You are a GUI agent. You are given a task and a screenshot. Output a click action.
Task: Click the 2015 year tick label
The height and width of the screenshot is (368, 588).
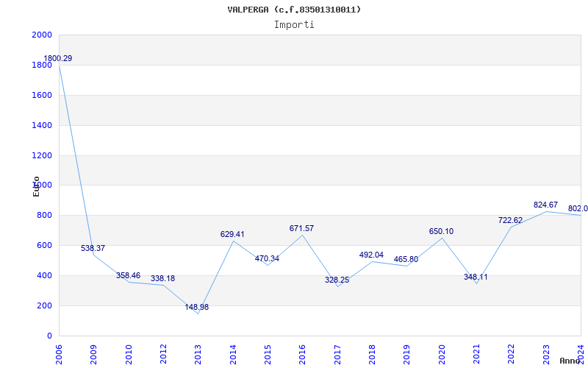268,354
